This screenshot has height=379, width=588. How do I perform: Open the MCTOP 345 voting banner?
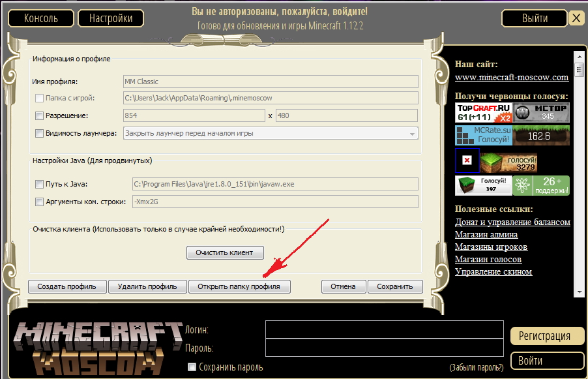pos(541,113)
